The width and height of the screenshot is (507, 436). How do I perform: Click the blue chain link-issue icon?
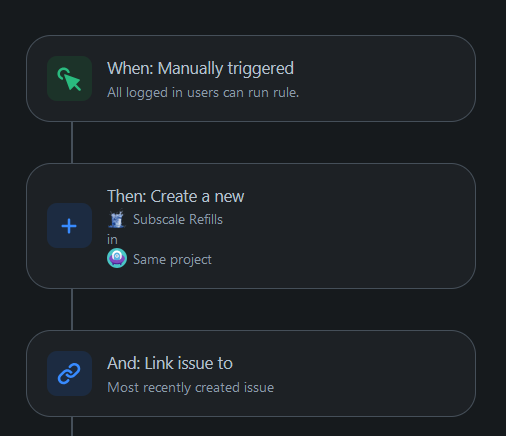point(69,373)
